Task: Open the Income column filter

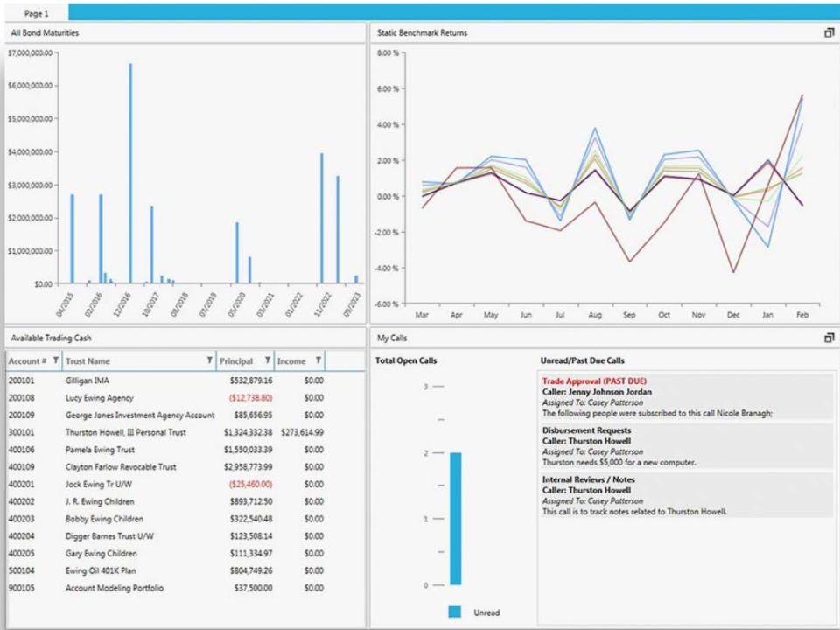Action: click(x=318, y=360)
